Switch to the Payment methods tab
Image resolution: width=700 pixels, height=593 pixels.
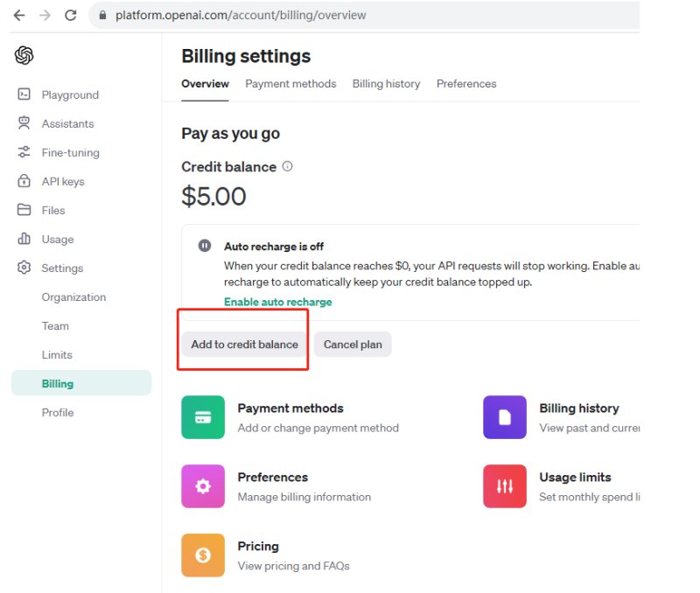click(290, 83)
